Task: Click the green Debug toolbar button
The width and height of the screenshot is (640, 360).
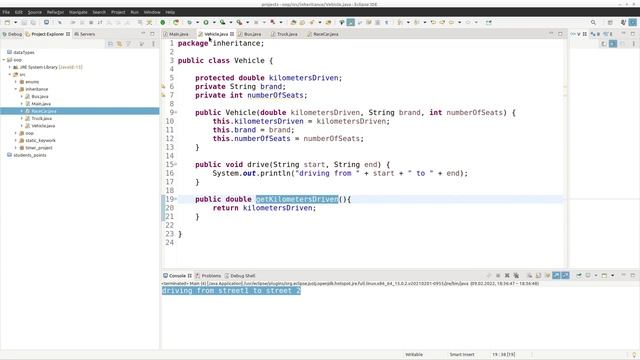Action: tap(189, 22)
